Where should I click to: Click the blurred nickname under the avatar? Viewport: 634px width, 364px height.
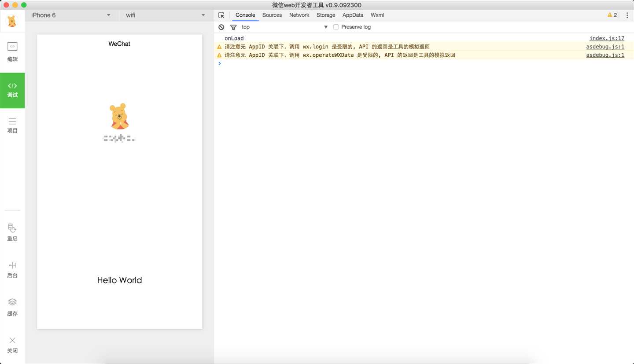[119, 139]
